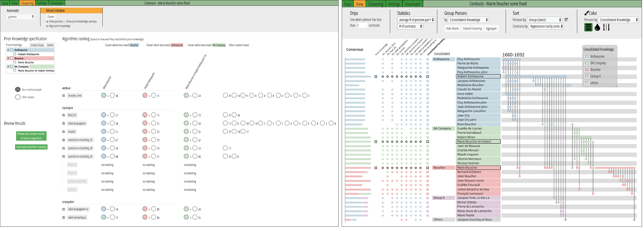This screenshot has width=644, height=231.
Task: Open View tab in left window
Action: (x=15, y=3)
